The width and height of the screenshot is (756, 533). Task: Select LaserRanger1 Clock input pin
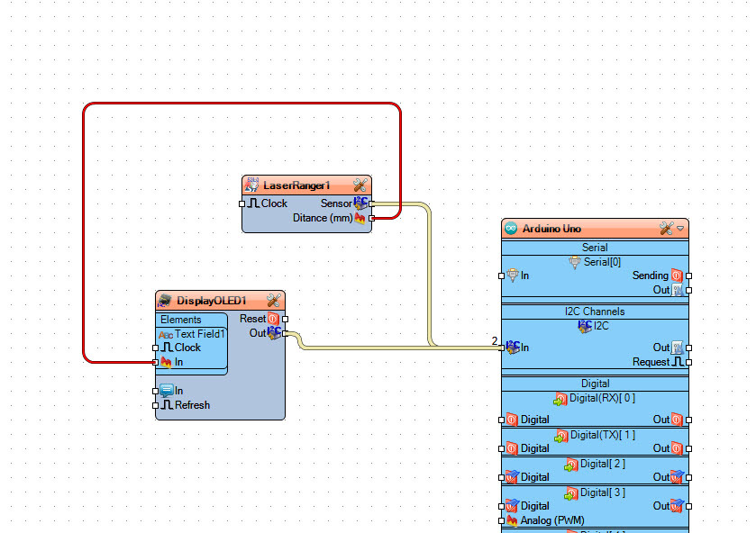(242, 203)
